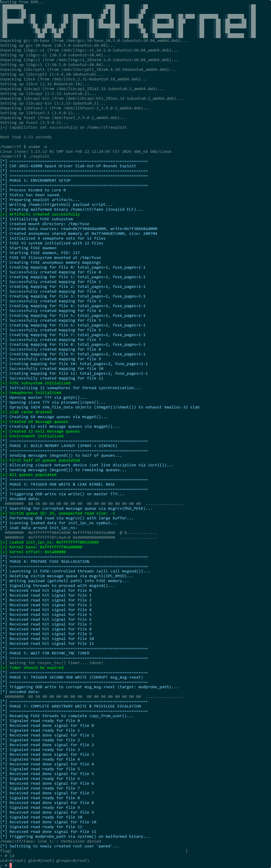Click 'Kernel offset: 0x5a00000' line
The image size is (271, 868).
click(x=33, y=552)
